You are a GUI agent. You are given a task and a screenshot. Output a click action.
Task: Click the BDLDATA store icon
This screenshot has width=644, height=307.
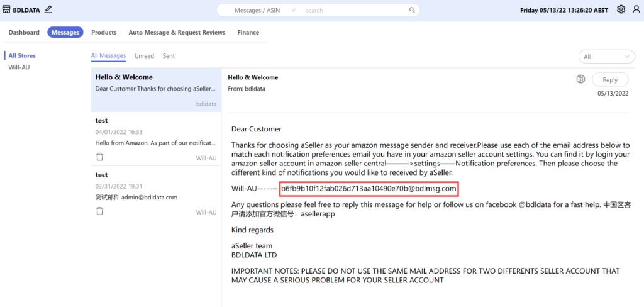tap(6, 9)
